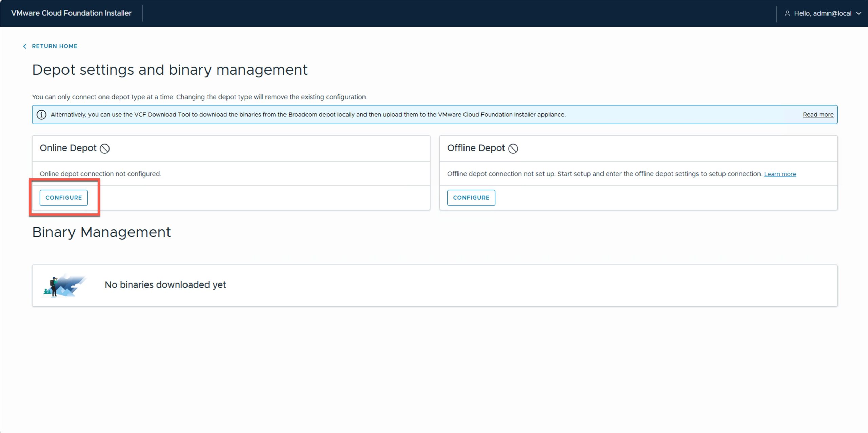
Task: Open the Hello, admin@local account menu
Action: (823, 13)
